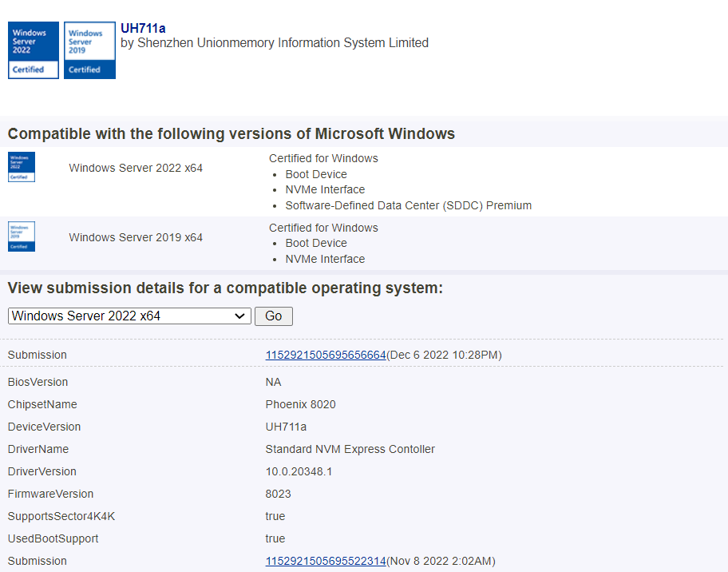This screenshot has height=572, width=728.
Task: Select the Windows Server 2022 x64 table row label
Action: (x=136, y=168)
